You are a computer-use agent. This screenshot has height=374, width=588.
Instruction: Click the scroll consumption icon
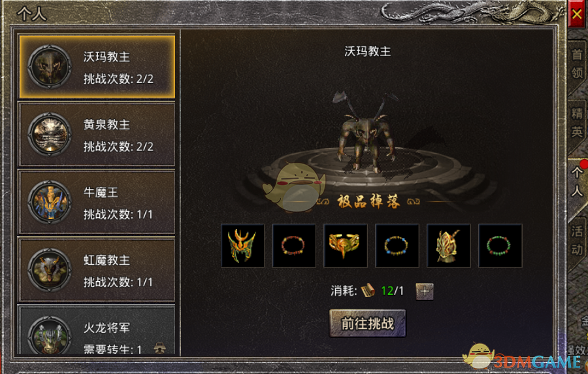368,290
